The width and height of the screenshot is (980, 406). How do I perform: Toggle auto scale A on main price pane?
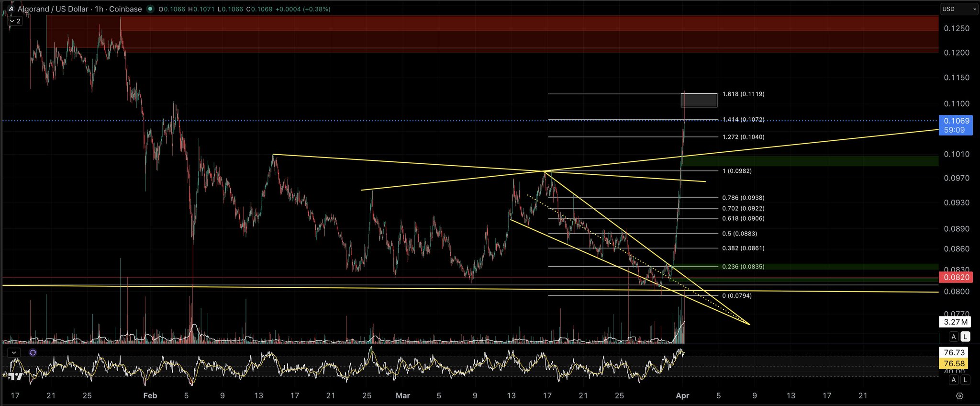click(953, 337)
